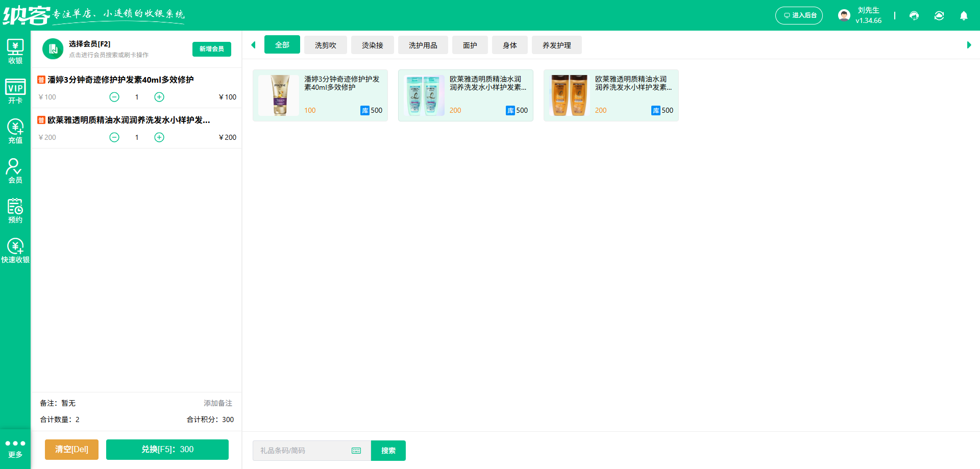
Task: Select the 养发护理 category tab
Action: tap(557, 45)
